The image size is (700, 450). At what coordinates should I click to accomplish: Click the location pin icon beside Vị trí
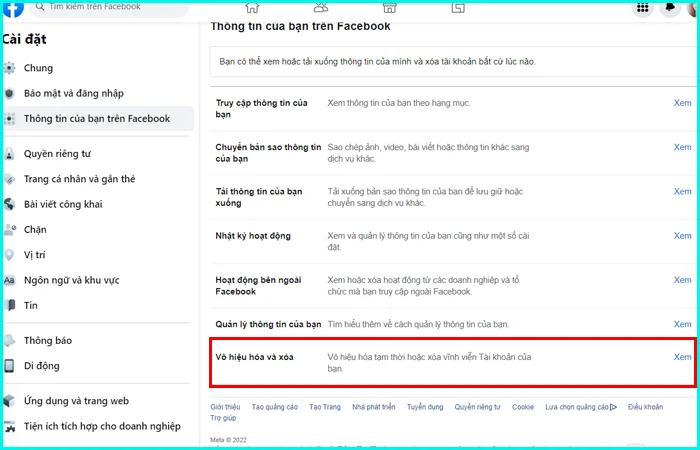coord(9,255)
